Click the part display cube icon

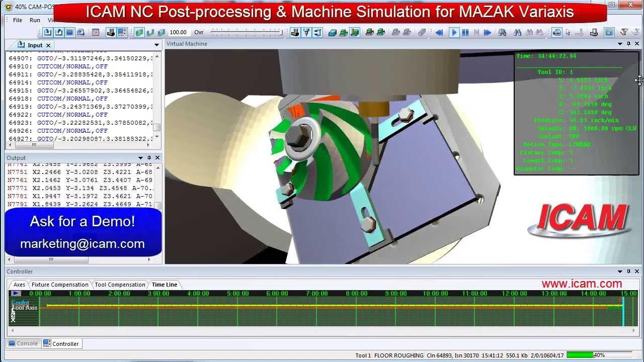tap(161, 33)
